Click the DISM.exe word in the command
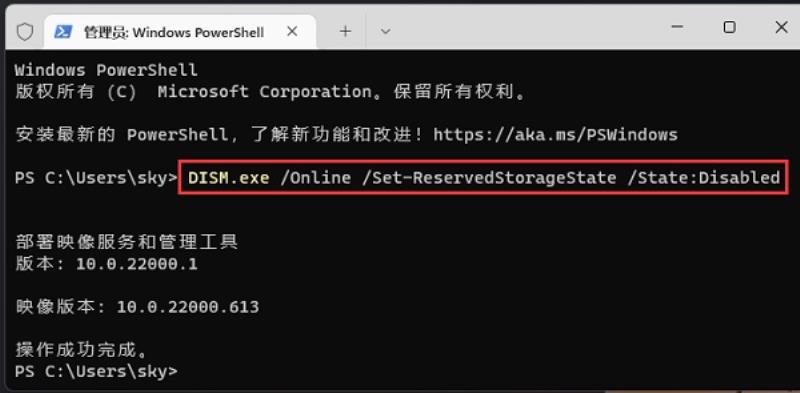This screenshot has height=393, width=800. point(229,178)
